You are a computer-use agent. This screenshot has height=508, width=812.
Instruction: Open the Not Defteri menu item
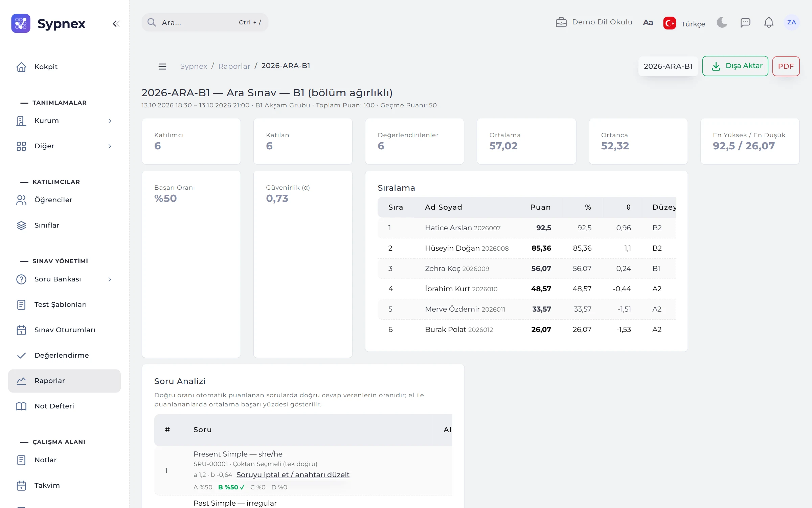tap(64, 406)
